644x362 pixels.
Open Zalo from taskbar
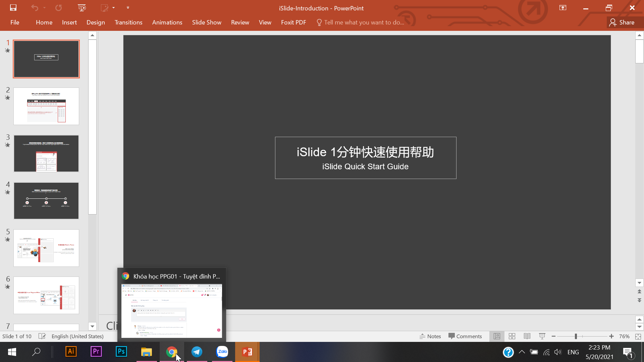[222, 352]
